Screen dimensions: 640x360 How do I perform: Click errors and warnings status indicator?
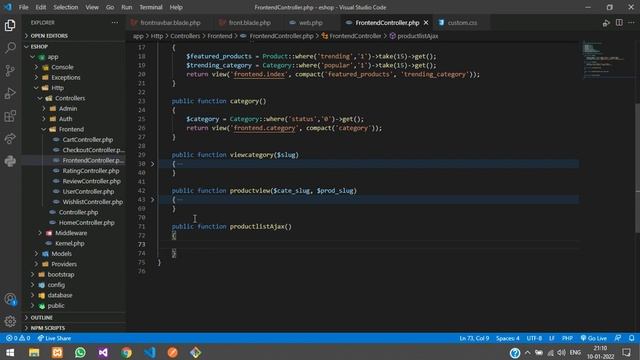coord(18,338)
